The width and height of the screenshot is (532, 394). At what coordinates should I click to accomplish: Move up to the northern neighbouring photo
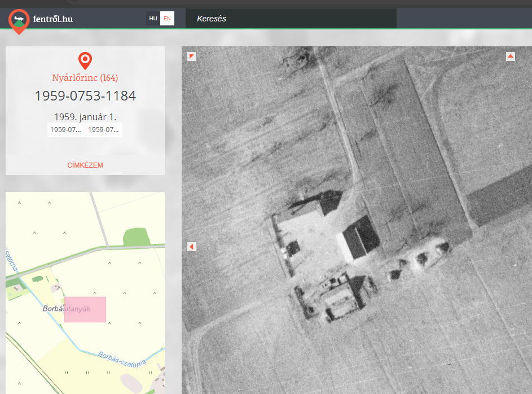(511, 56)
